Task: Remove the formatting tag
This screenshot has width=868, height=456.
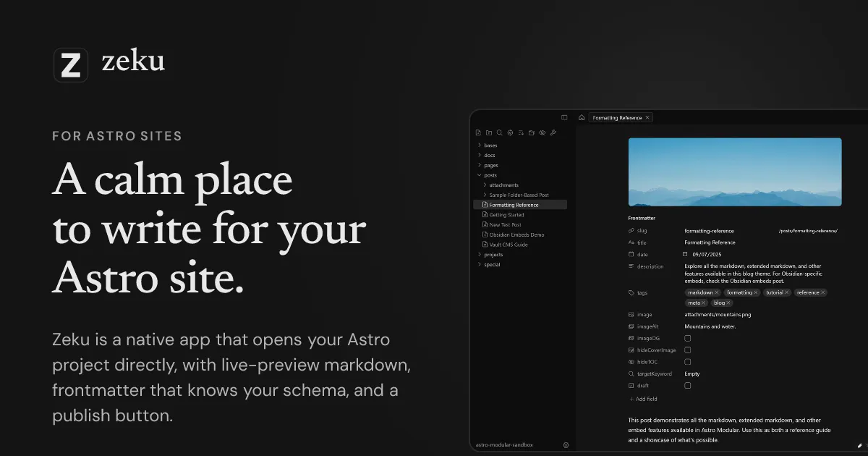Action: coord(755,292)
